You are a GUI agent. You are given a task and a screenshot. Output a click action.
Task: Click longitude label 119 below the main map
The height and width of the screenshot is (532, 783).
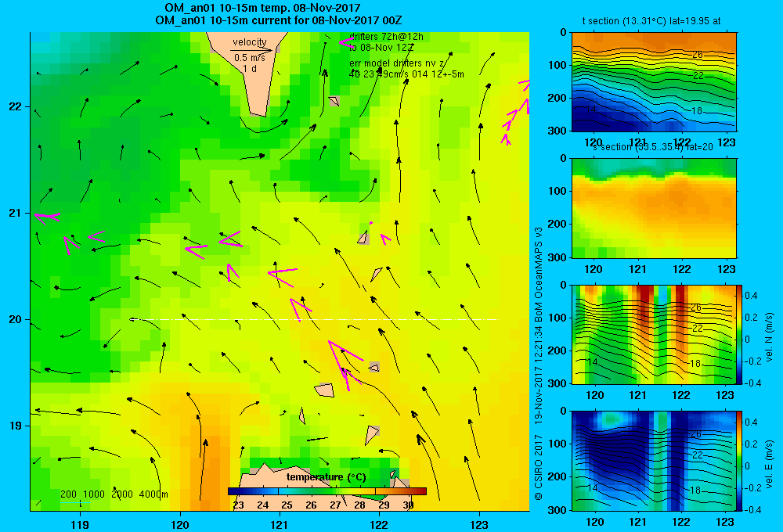(x=80, y=524)
